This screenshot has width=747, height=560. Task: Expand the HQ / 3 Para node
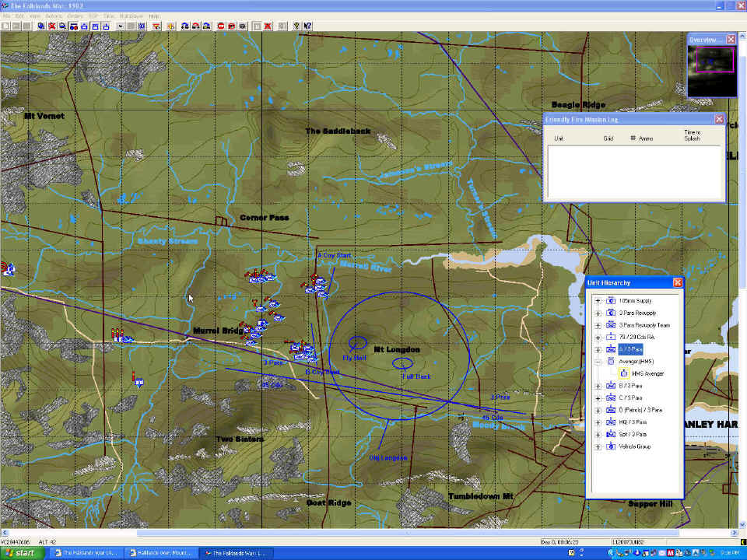click(x=598, y=422)
